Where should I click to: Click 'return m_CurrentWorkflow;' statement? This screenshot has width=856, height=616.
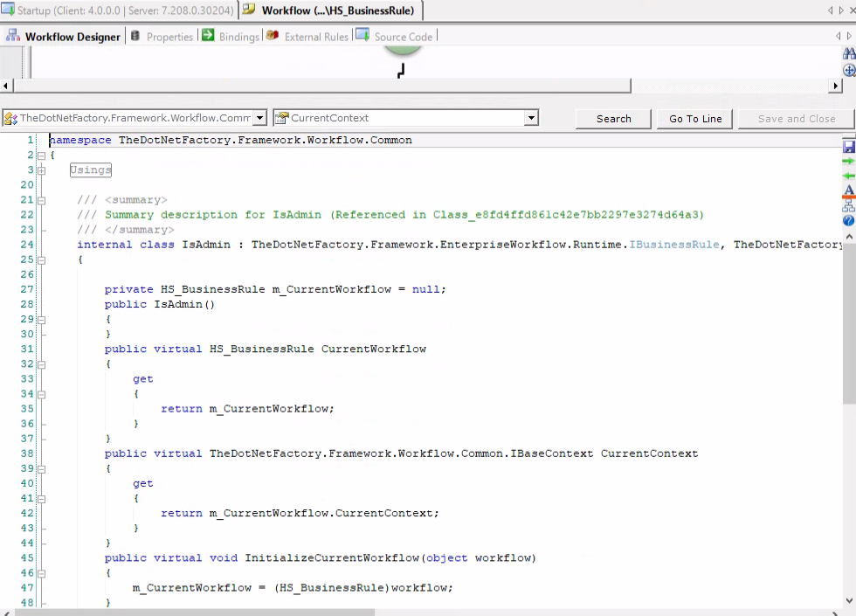[x=247, y=409]
